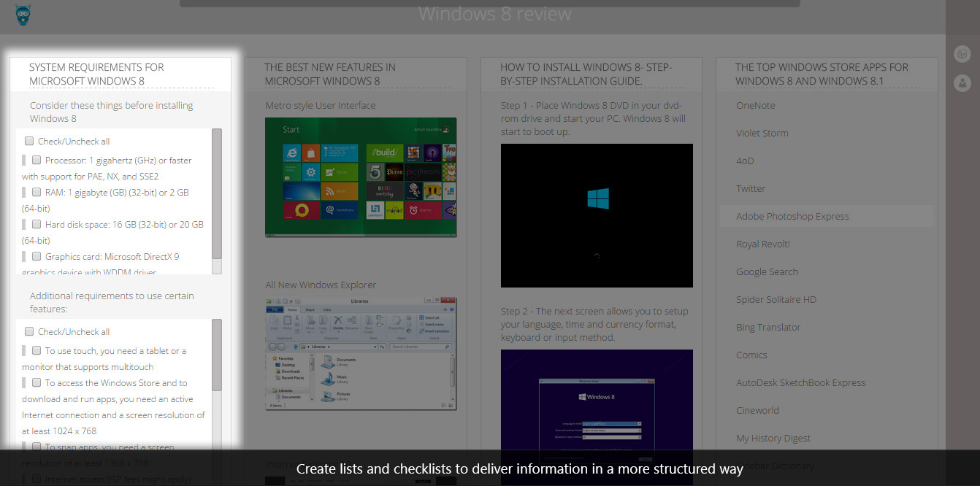Enable the Hard disk space checkbox

click(x=37, y=224)
